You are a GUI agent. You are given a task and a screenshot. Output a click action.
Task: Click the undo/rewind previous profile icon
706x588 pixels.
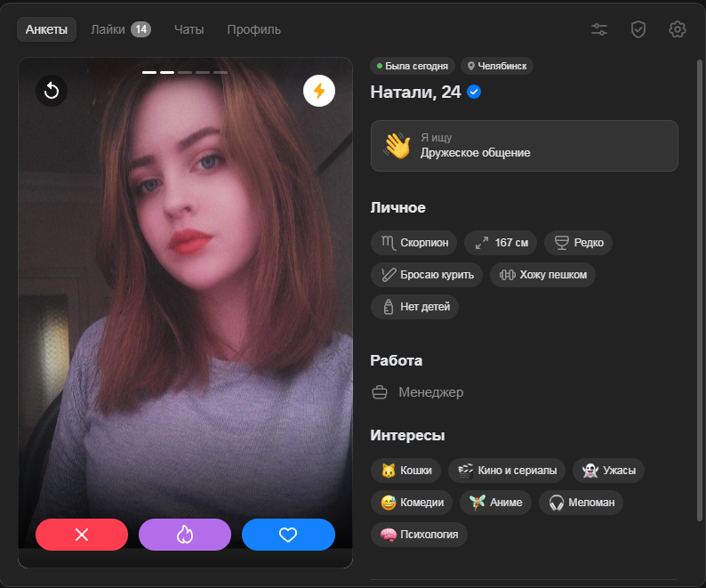[52, 91]
